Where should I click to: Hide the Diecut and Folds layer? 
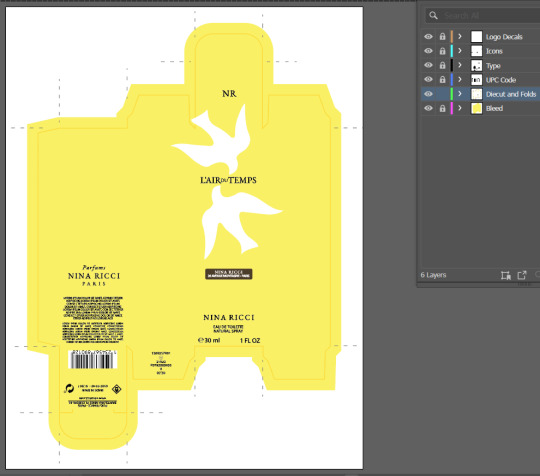point(428,94)
